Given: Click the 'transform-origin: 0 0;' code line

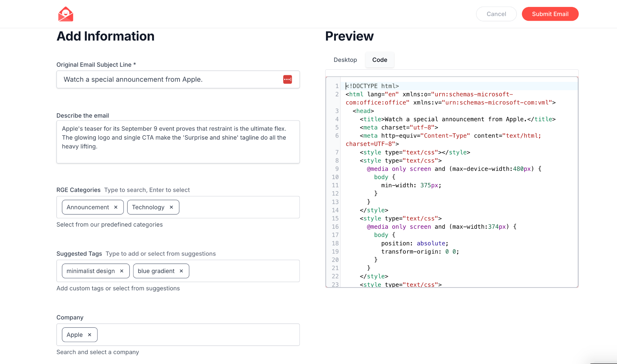Looking at the screenshot, I should [420, 251].
